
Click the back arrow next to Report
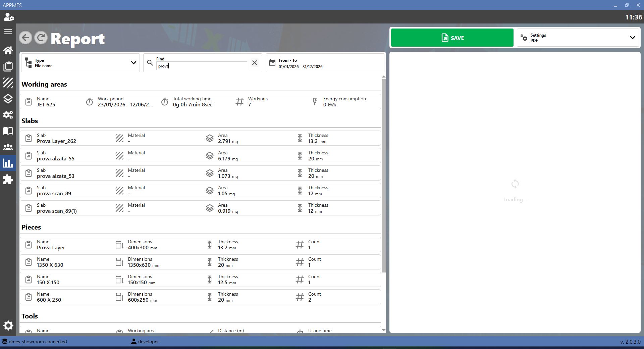point(25,38)
